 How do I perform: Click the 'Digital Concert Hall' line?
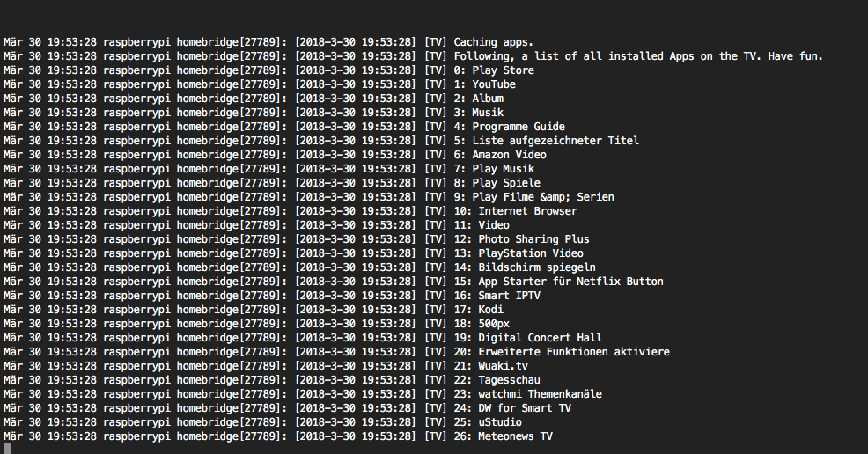(540, 338)
